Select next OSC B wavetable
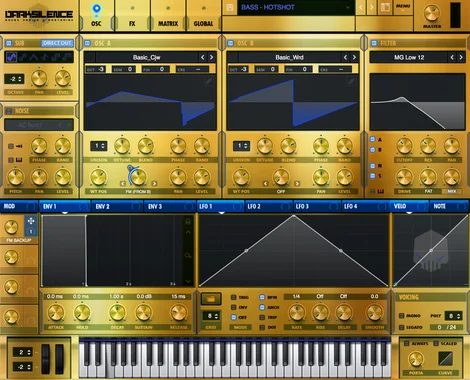Viewport: 470px width, 380px height. click(x=354, y=57)
